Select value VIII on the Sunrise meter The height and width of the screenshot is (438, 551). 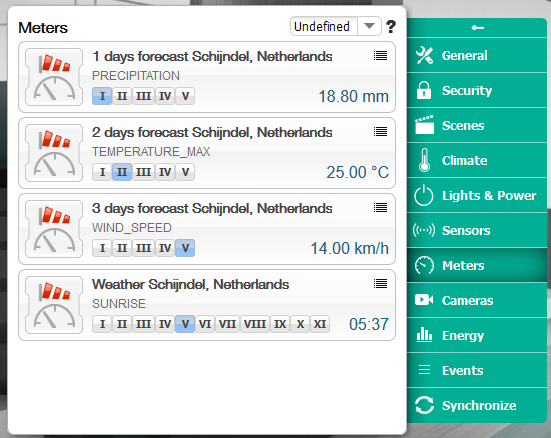point(255,324)
